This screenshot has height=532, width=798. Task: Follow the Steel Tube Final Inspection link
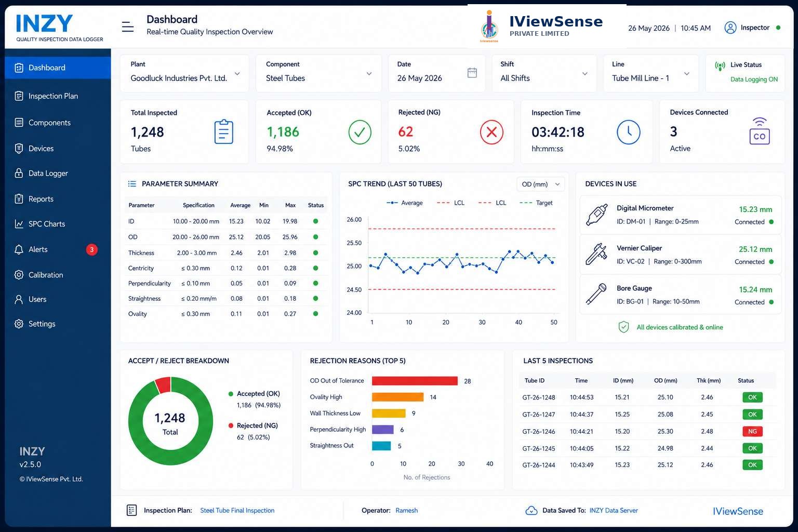point(237,511)
